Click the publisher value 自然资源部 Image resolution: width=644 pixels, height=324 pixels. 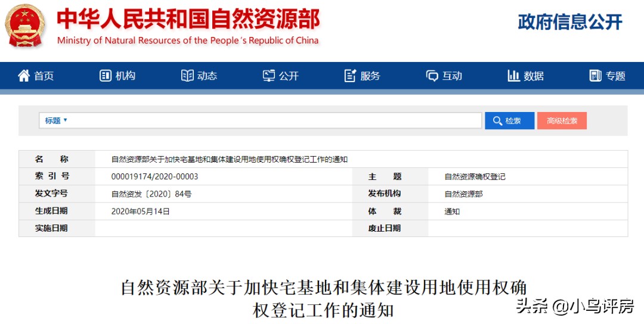click(464, 194)
